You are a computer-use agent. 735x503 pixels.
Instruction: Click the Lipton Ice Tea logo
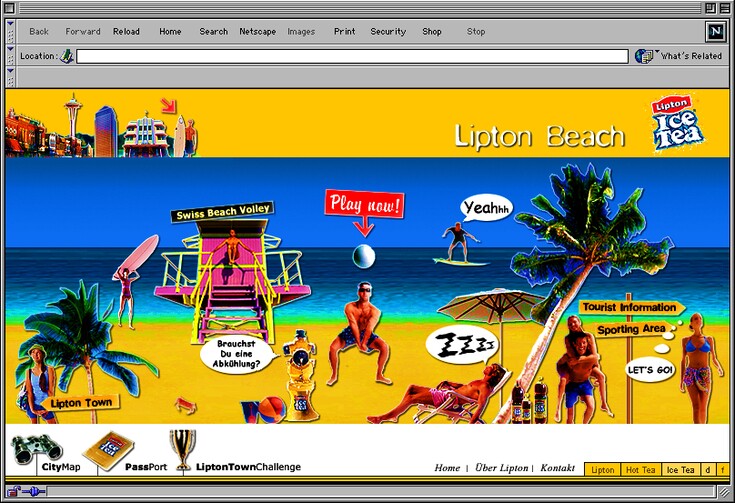click(677, 123)
